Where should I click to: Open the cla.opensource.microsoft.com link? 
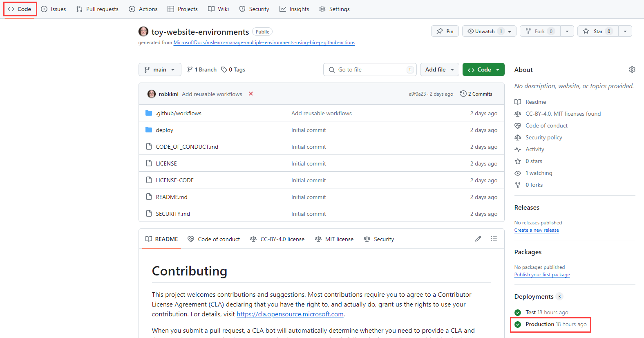[x=290, y=314]
